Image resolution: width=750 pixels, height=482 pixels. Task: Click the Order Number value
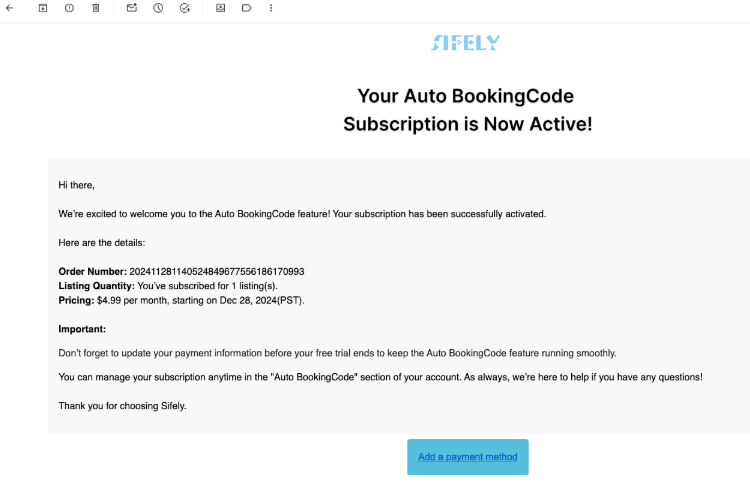[x=217, y=272]
